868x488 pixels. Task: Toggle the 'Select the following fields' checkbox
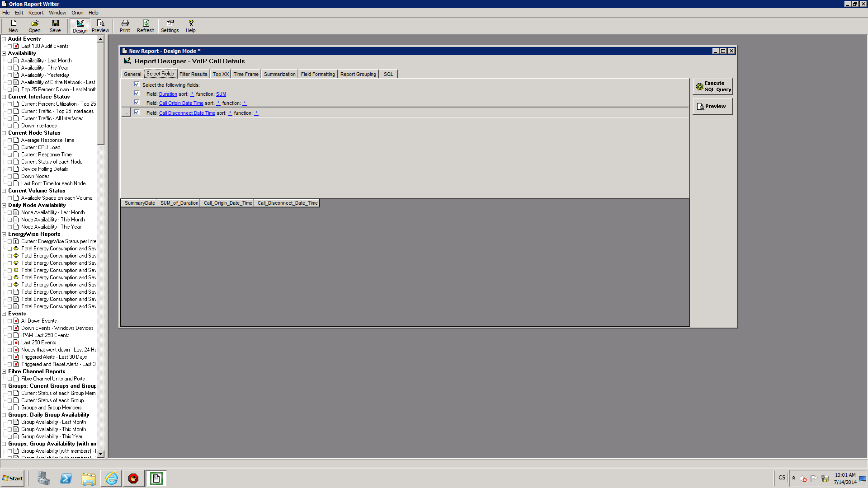pos(137,84)
